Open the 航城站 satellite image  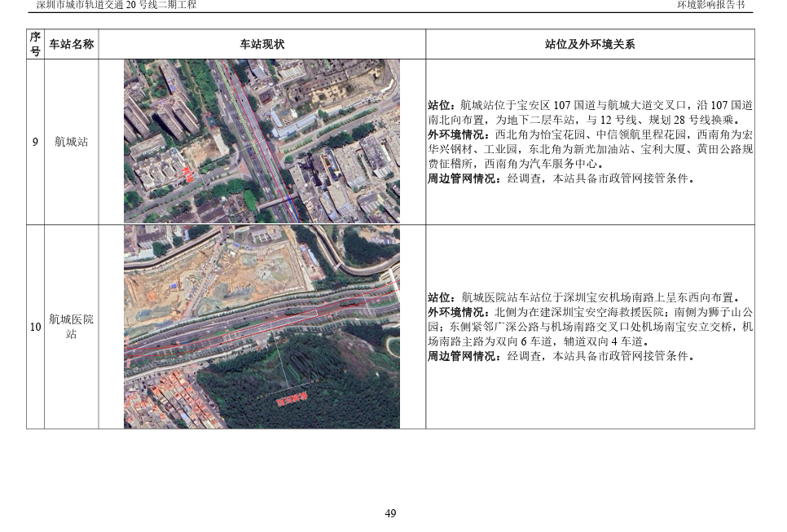click(262, 141)
